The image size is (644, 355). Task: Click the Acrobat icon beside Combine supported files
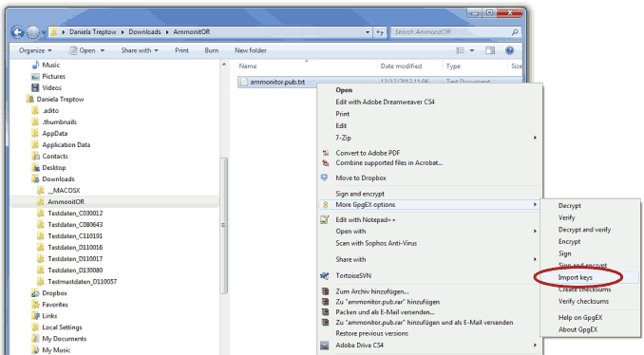click(x=325, y=163)
